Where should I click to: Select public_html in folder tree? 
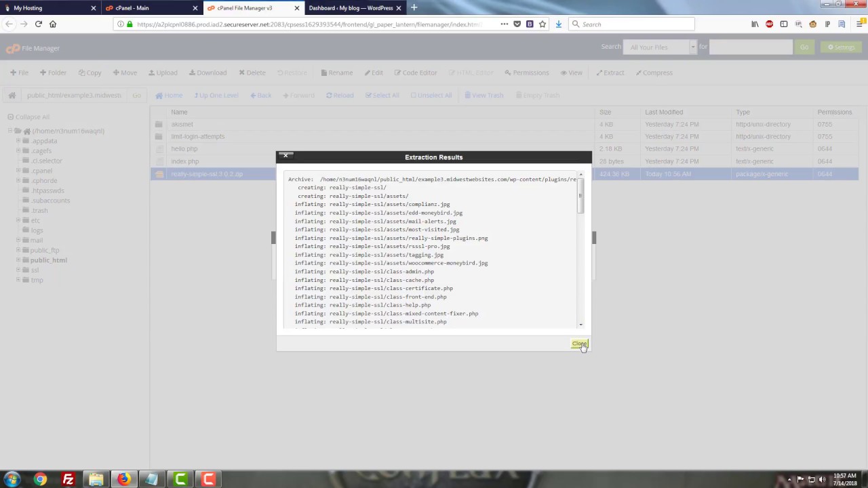(48, 260)
